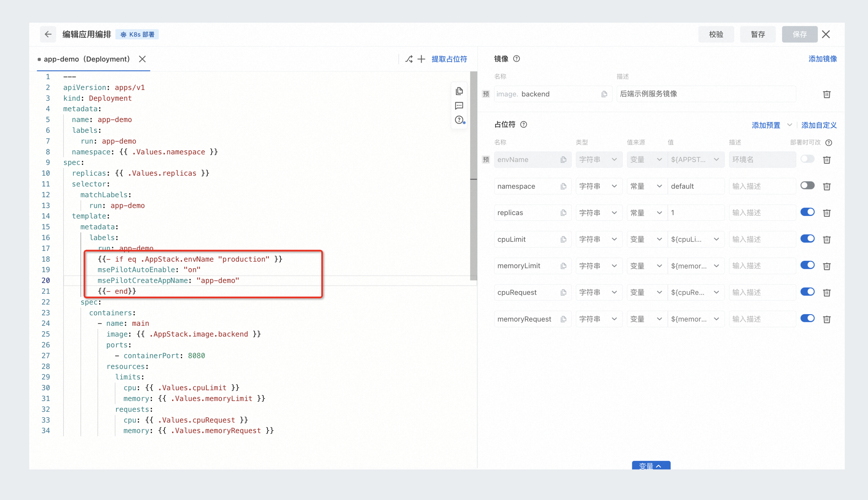
Task: Click 提取占位符 link
Action: tap(449, 59)
